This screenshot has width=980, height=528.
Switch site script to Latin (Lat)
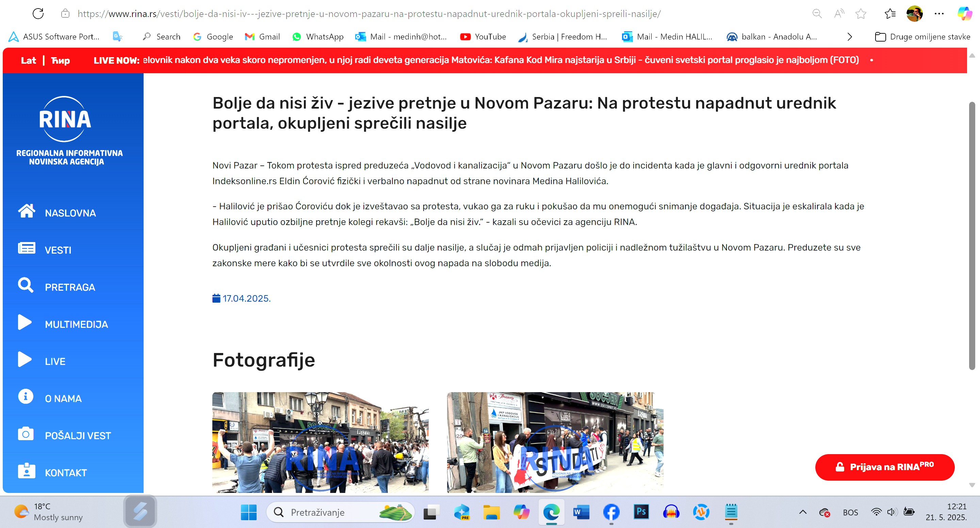click(x=28, y=61)
